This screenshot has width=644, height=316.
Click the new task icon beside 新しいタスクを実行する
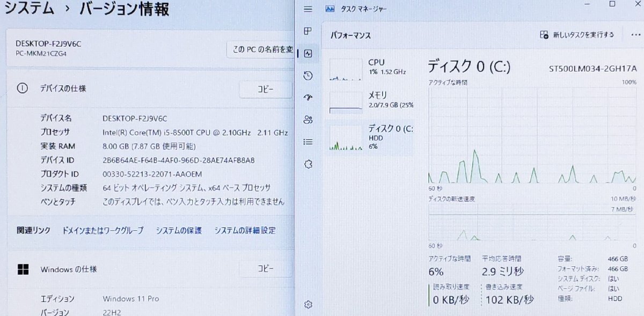tap(543, 34)
